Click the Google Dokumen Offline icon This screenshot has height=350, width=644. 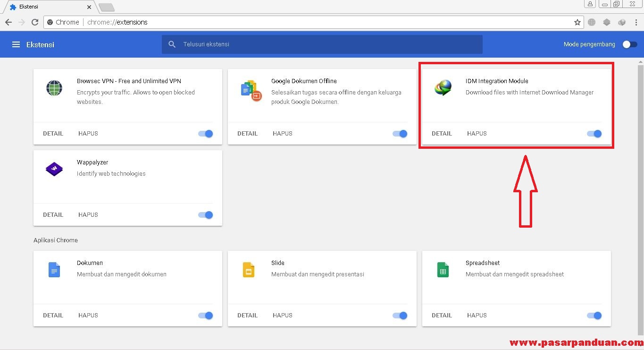[251, 91]
